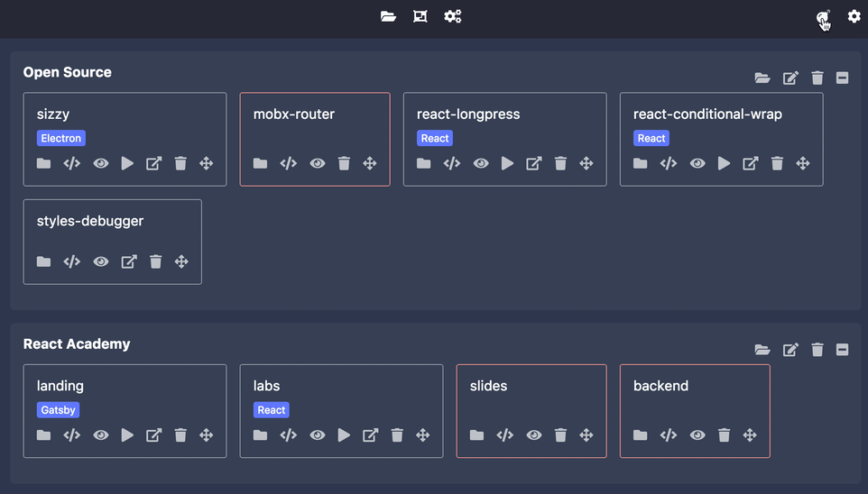
Task: Toggle the eye icon on sizzy
Action: pos(101,163)
